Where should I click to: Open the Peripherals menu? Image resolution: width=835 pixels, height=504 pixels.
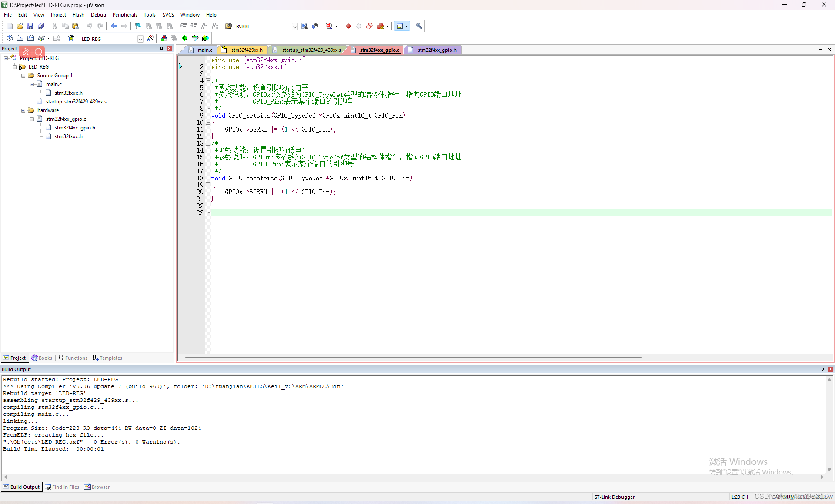(x=124, y=15)
